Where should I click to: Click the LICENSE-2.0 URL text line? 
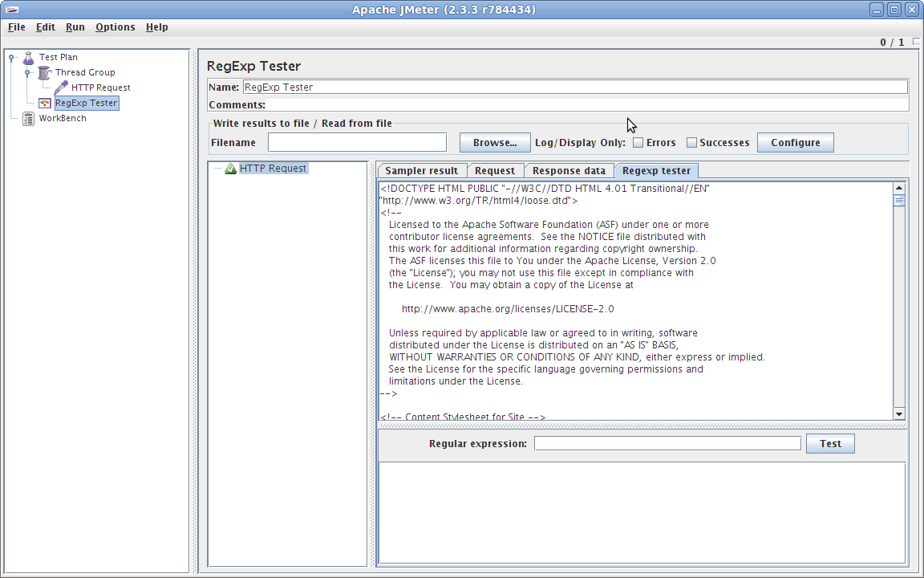coord(508,309)
